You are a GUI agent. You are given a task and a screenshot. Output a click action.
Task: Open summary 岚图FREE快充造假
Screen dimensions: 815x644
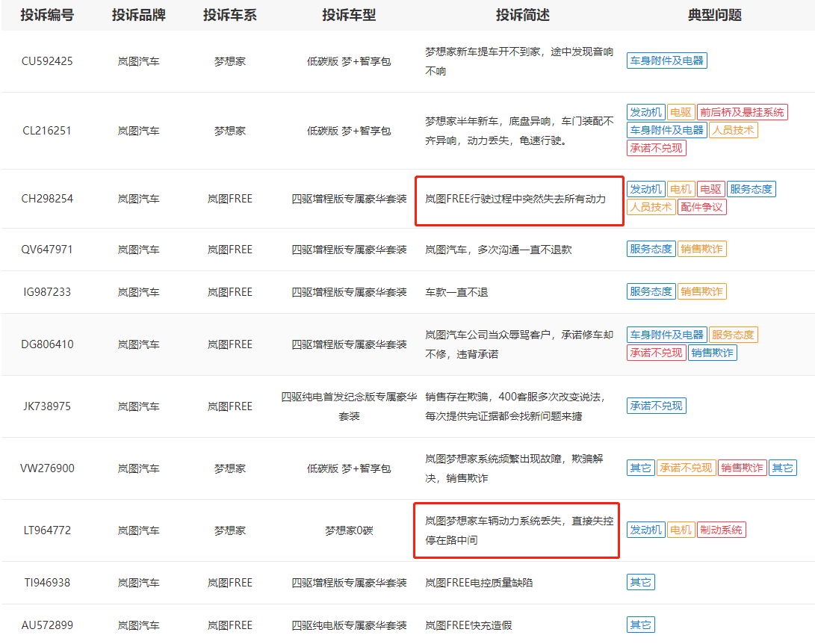pyautogui.click(x=469, y=625)
